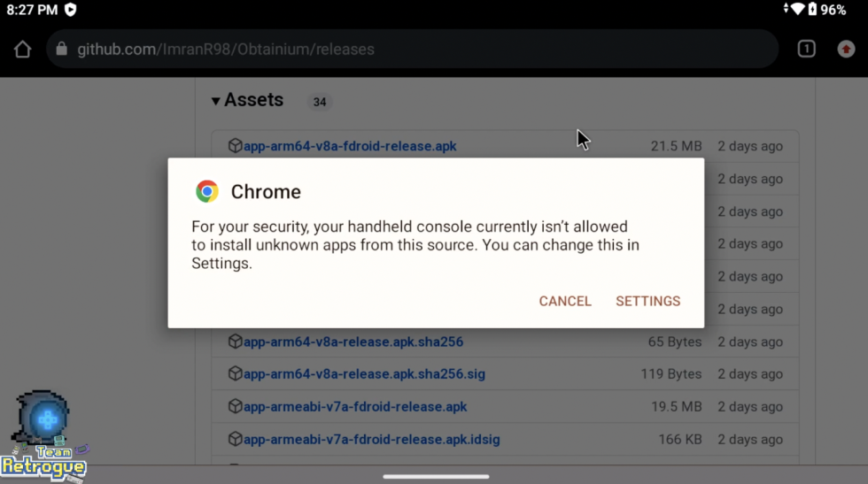
Task: Download app-arm64-v8a-fdroid-release.apk
Action: tap(350, 147)
